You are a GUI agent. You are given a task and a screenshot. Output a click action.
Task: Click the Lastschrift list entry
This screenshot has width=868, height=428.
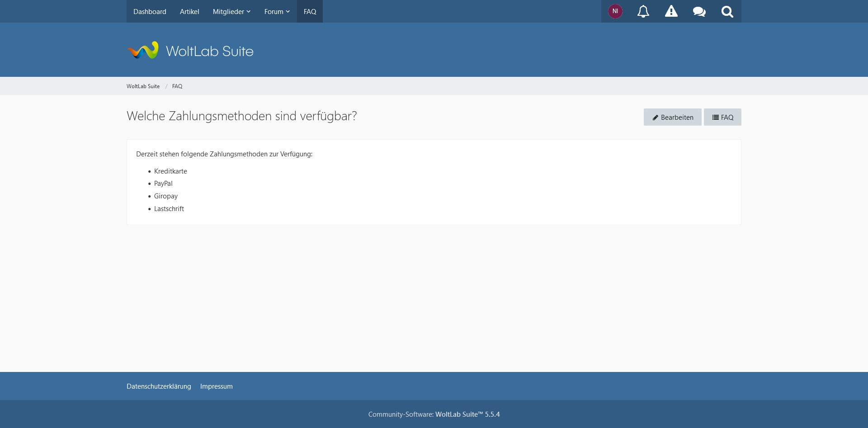pyautogui.click(x=169, y=209)
